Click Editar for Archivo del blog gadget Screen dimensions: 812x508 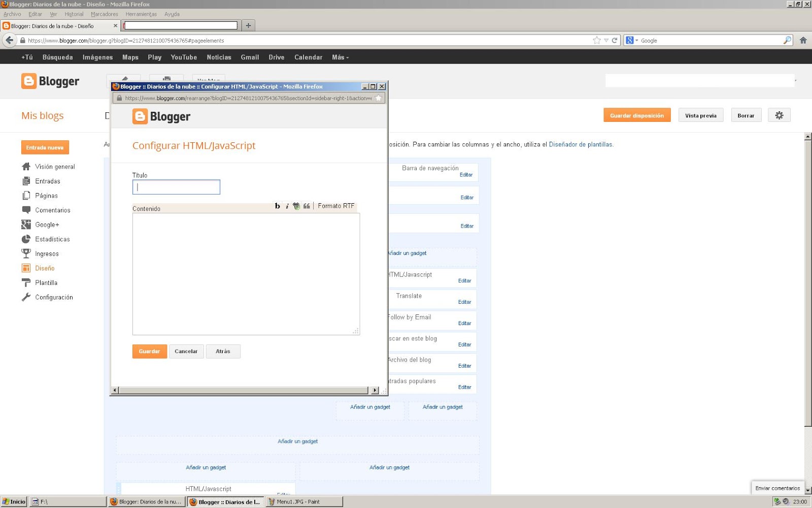tap(465, 366)
